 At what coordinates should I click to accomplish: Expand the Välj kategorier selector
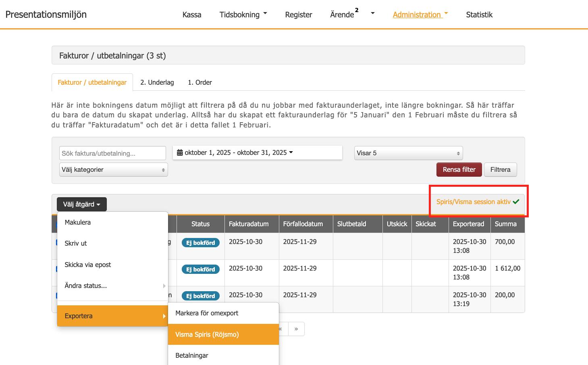(114, 170)
